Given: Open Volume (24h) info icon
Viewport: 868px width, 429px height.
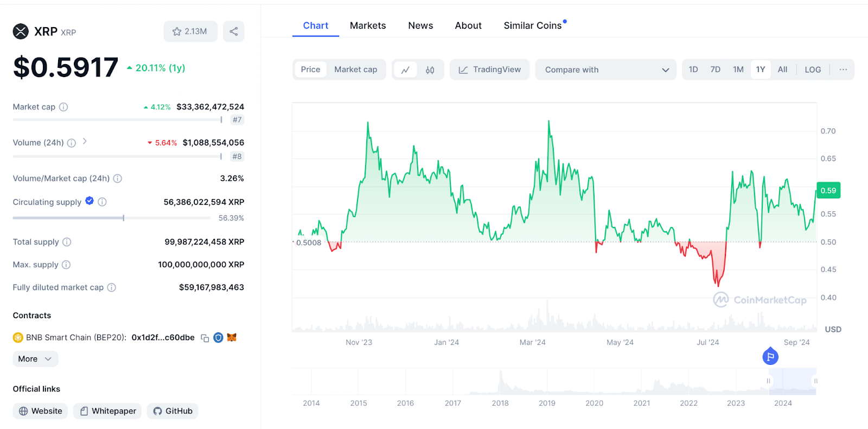Looking at the screenshot, I should click(x=72, y=143).
